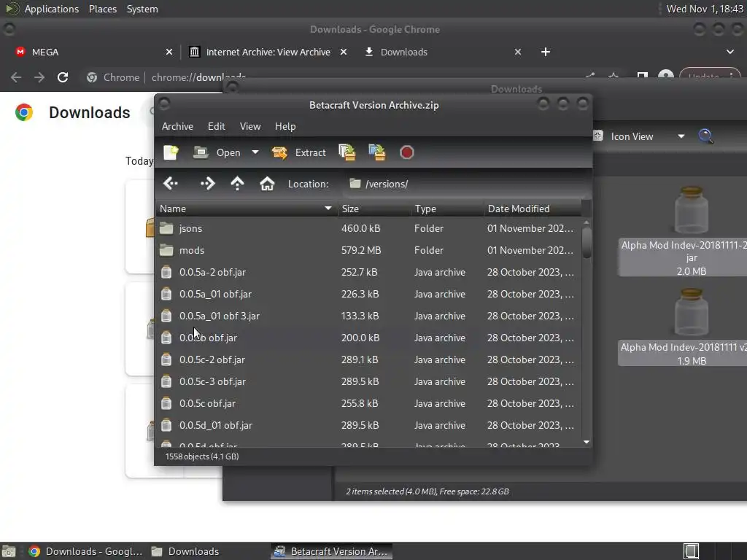
Task: Select file 0.0.5a_01 obf.jar
Action: coord(368,295)
